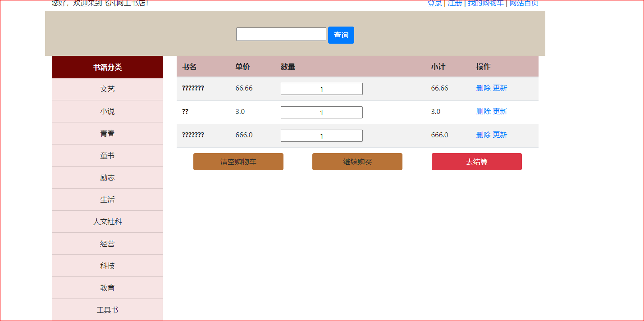This screenshot has height=321, width=644.
Task: Select the 童书 category
Action: click(107, 155)
